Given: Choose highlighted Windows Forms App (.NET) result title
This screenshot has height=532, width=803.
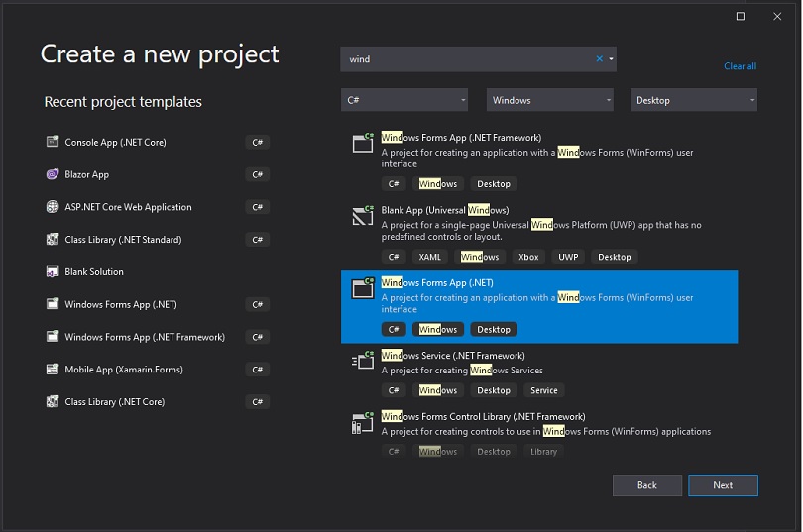Looking at the screenshot, I should click(437, 282).
